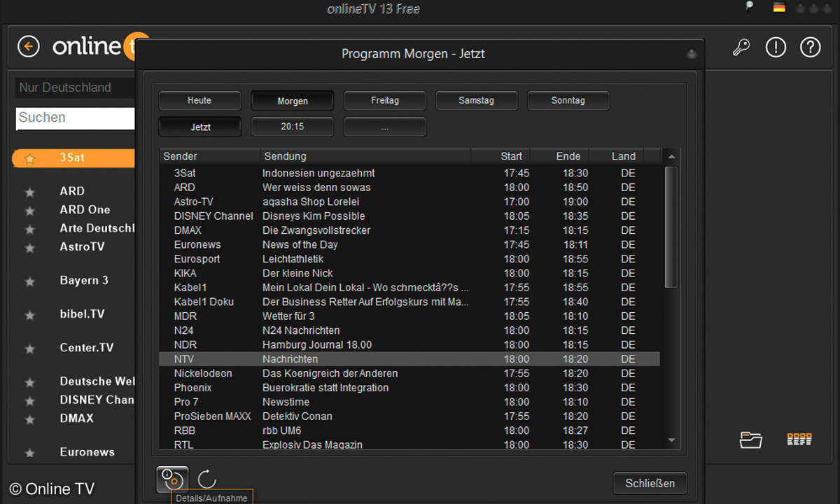Click the program list scrollbar thumb
The height and width of the screenshot is (504, 840).
pos(671,227)
